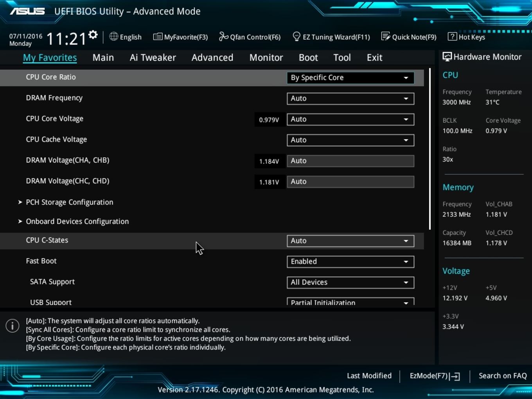Click English language button
This screenshot has height=399, width=532.
(x=131, y=37)
